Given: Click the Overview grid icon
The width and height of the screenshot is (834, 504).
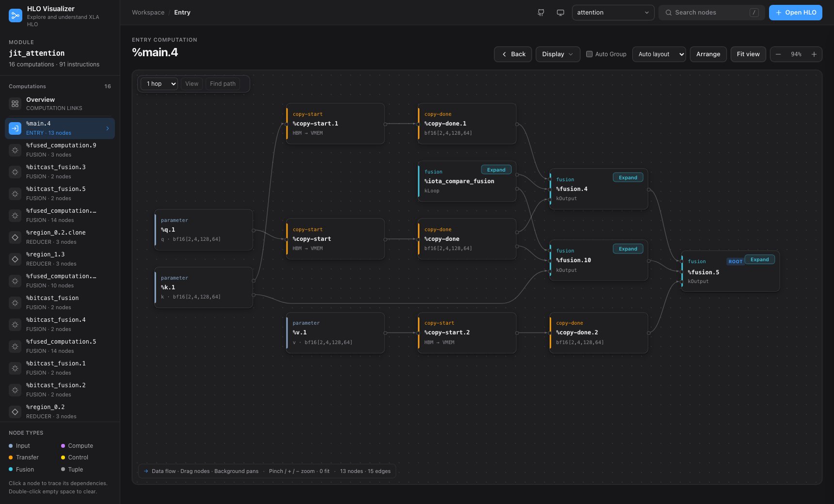Looking at the screenshot, I should (15, 104).
